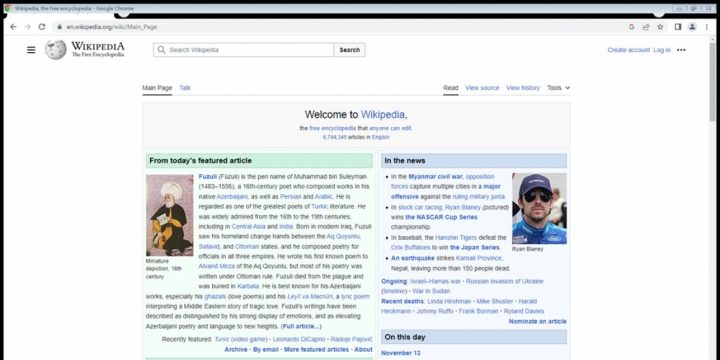Switch to the Talk tab

(185, 88)
